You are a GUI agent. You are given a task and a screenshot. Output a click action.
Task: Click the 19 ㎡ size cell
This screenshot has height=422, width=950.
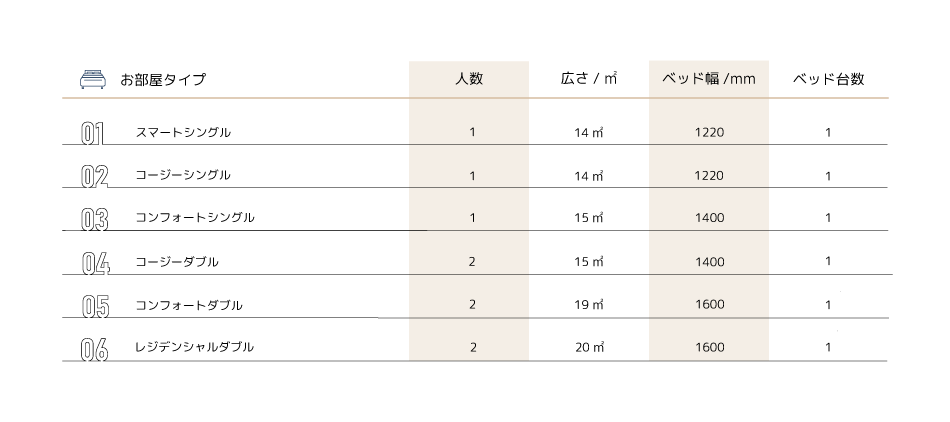589,305
